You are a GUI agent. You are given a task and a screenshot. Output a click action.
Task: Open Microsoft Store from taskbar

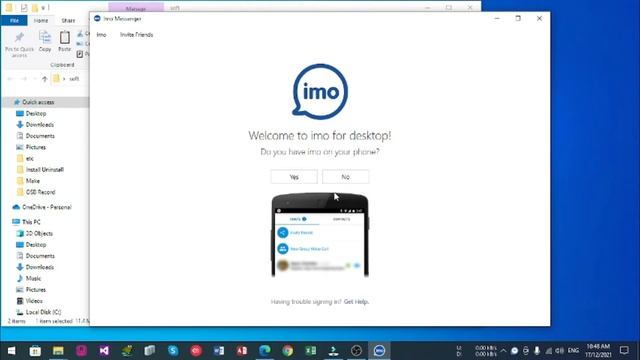tap(35, 351)
